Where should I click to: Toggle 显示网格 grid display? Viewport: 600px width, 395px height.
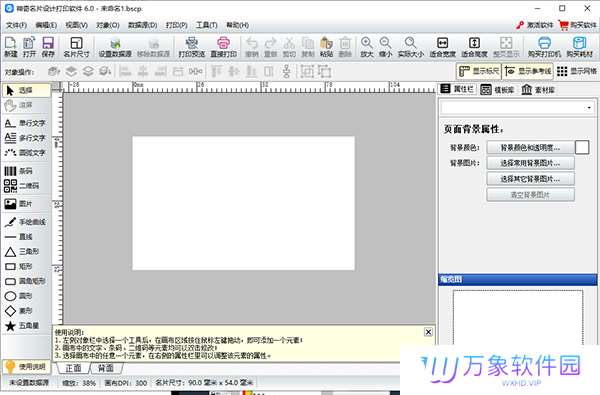point(577,71)
